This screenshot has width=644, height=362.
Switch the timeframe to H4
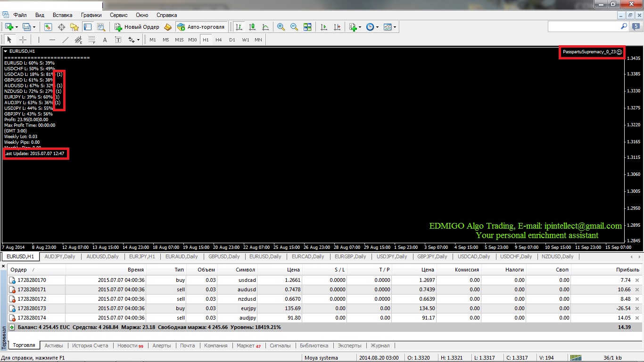(219, 40)
